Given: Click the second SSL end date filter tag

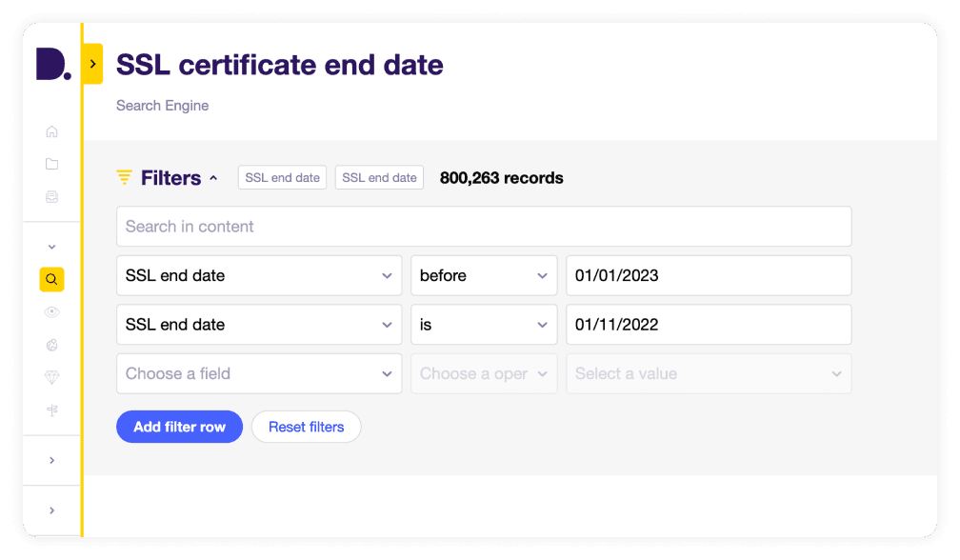Looking at the screenshot, I should 379,177.
